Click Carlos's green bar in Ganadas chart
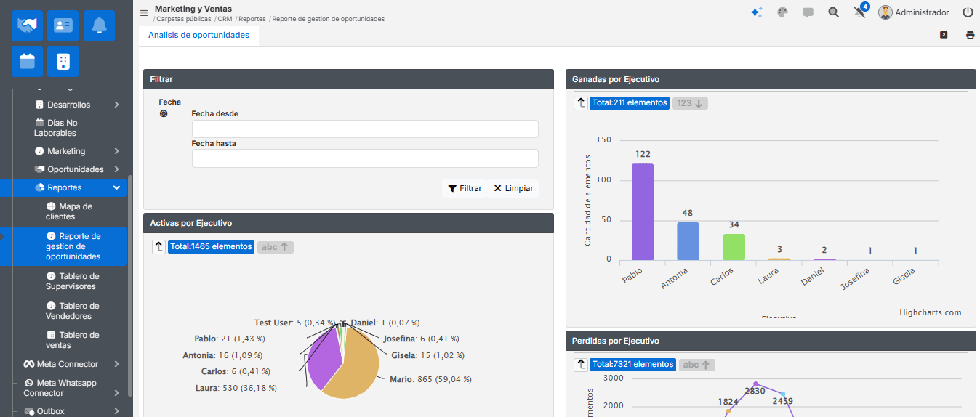Screen dimensions: 980x417 [734, 247]
